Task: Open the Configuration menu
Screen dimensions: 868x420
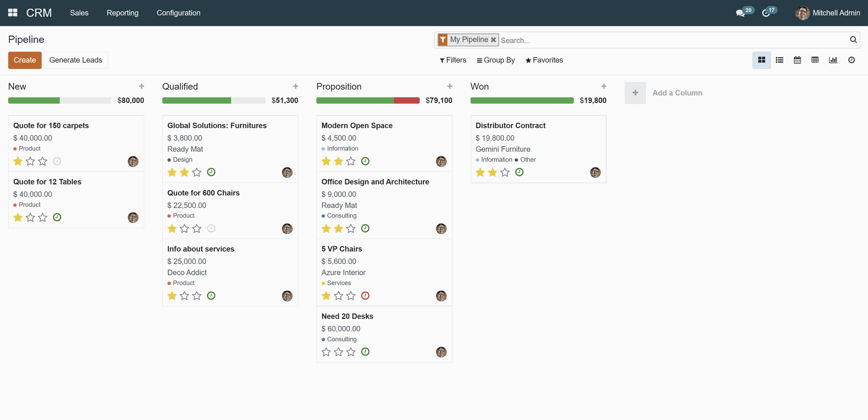Action: coord(179,13)
